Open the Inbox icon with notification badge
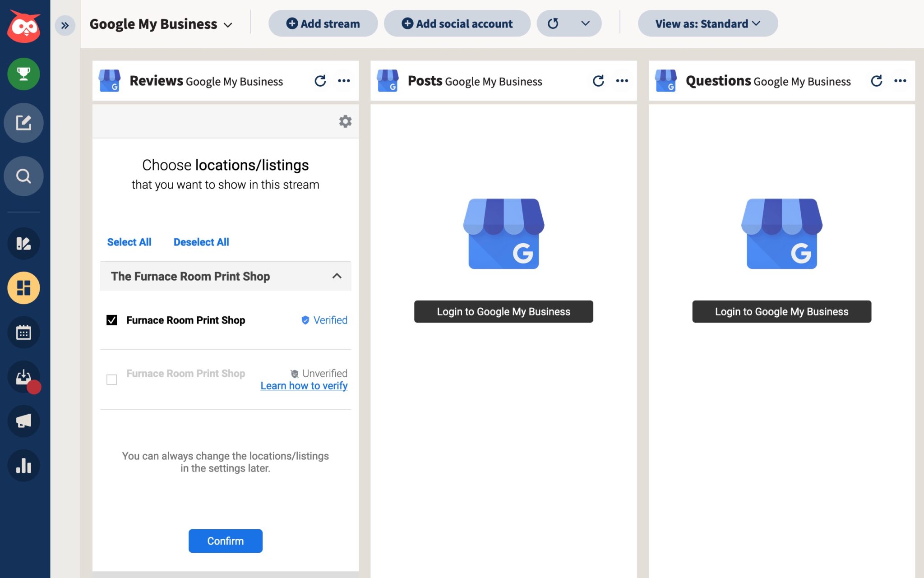924x578 pixels. 23,377
